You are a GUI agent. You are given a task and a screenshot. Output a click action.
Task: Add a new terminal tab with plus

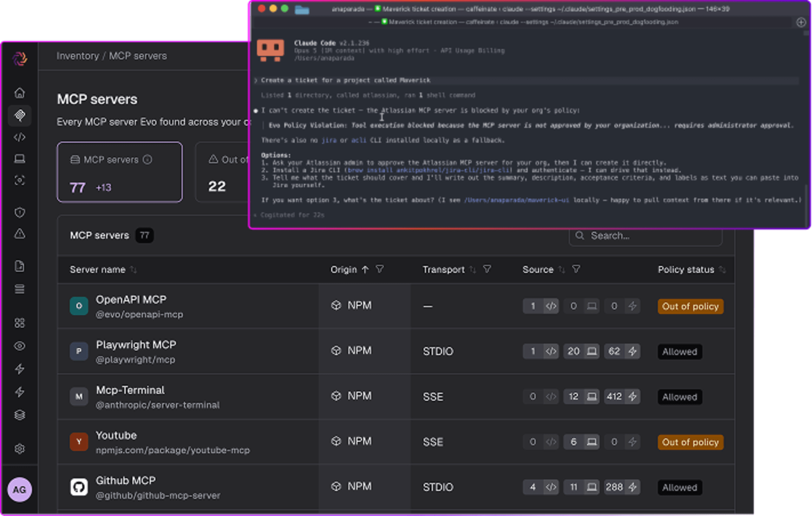(x=801, y=23)
